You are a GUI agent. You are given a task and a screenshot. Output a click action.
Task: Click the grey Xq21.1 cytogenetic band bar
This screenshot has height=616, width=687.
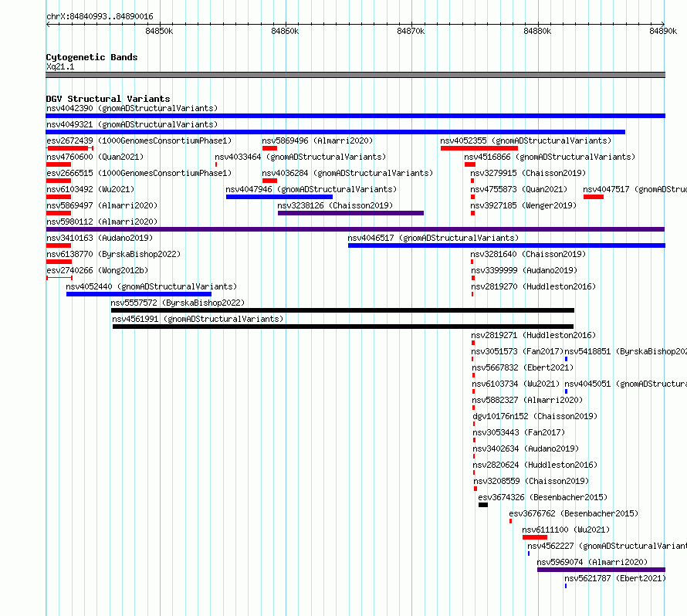click(x=355, y=75)
